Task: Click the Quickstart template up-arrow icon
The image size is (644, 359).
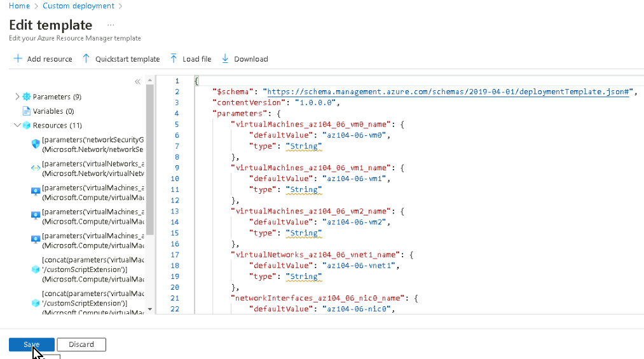Action: 86,58
